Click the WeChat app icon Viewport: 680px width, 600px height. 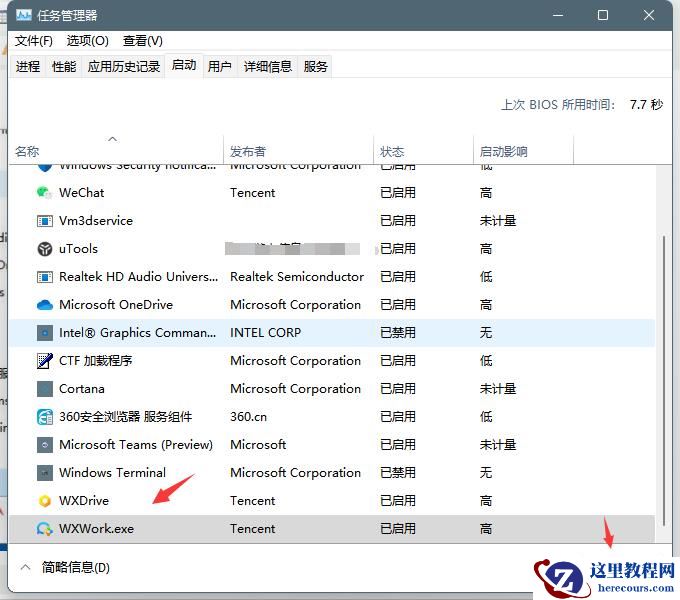click(44, 192)
